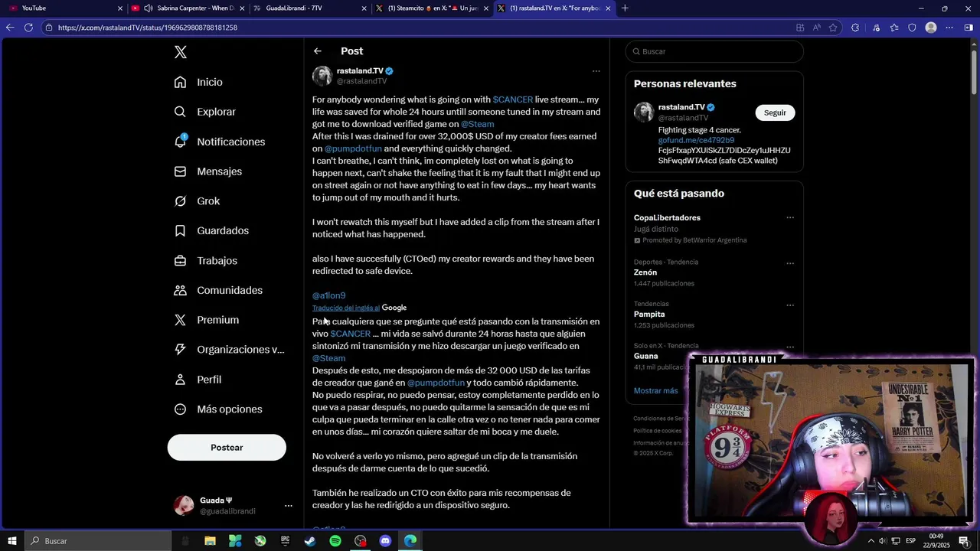Image resolution: width=980 pixels, height=551 pixels.
Task: Open options for CopaLibertadores trend
Action: pyautogui.click(x=790, y=217)
